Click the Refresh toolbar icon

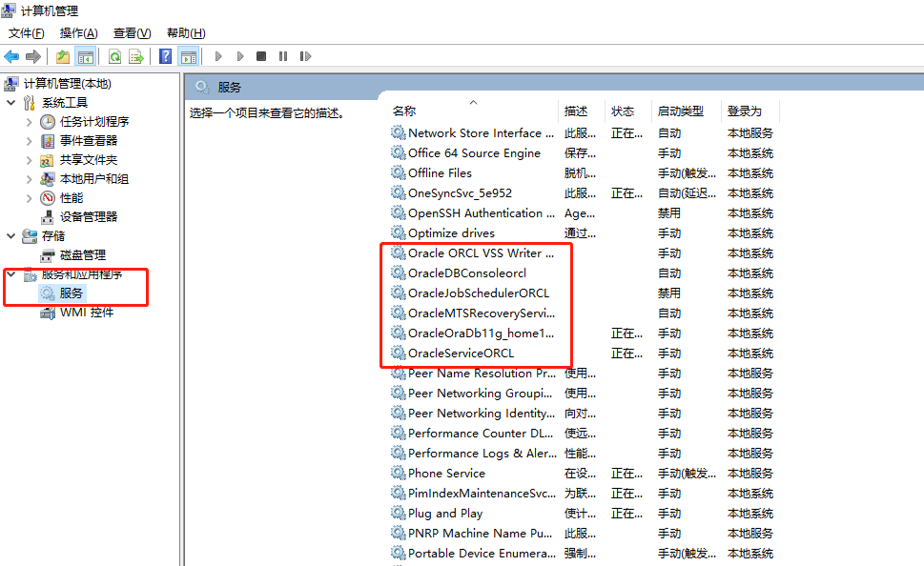[x=115, y=56]
